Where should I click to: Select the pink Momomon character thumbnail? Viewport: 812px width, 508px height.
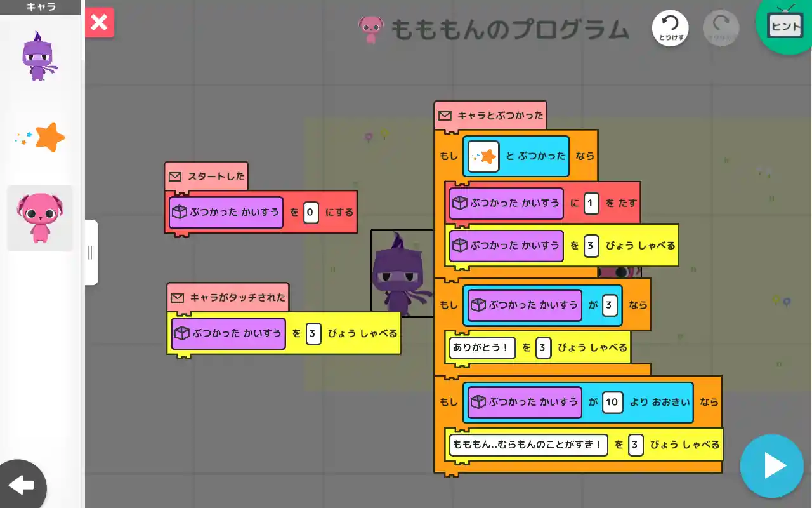click(x=39, y=218)
